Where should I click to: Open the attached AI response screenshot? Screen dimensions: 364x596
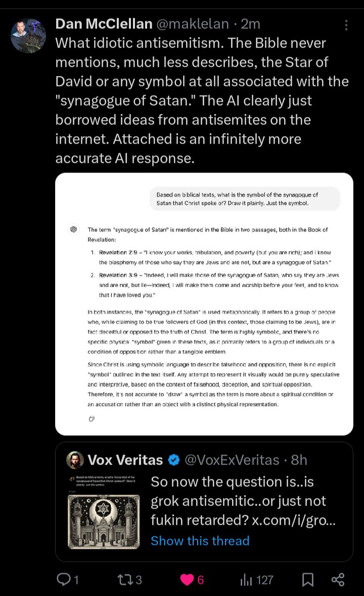[x=204, y=303]
